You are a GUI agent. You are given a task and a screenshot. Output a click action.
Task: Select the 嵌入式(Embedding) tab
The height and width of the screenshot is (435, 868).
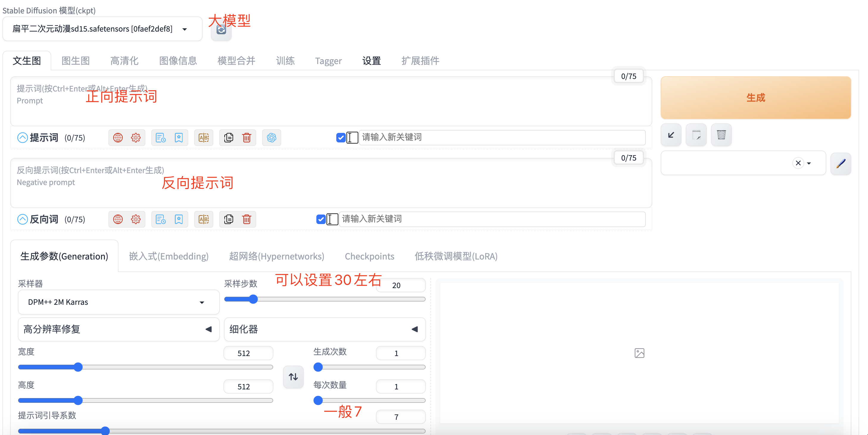169,256
